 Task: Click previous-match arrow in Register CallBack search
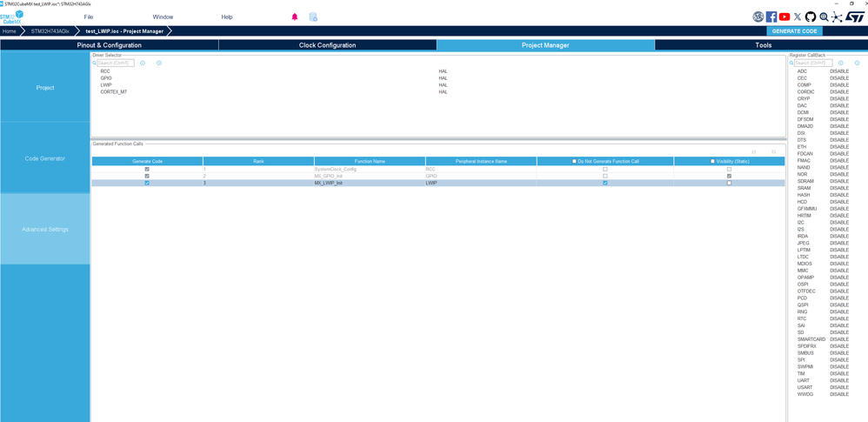click(x=840, y=64)
